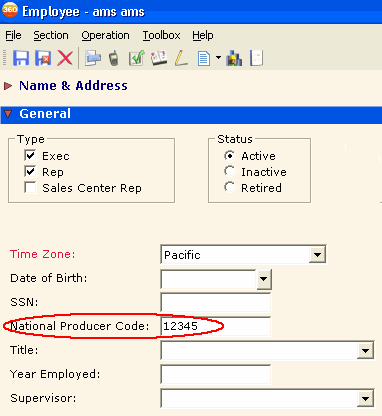Select the Active status radio button
382x416 pixels.
229,156
